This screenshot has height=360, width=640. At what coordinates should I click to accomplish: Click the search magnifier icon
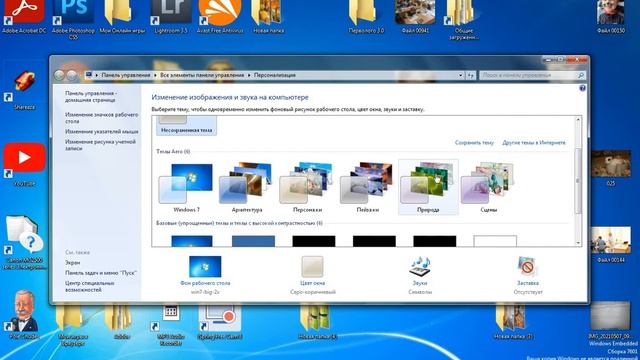click(581, 75)
